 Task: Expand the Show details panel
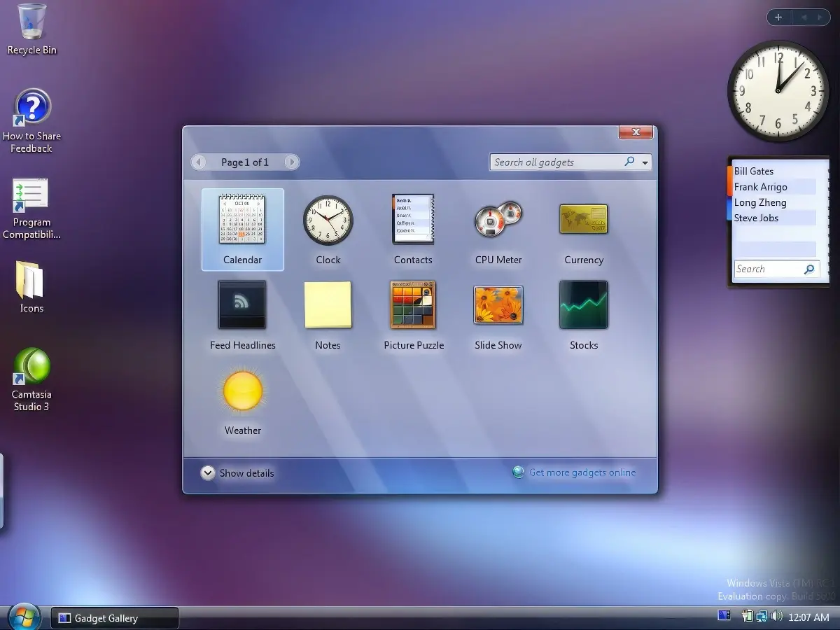click(x=208, y=473)
